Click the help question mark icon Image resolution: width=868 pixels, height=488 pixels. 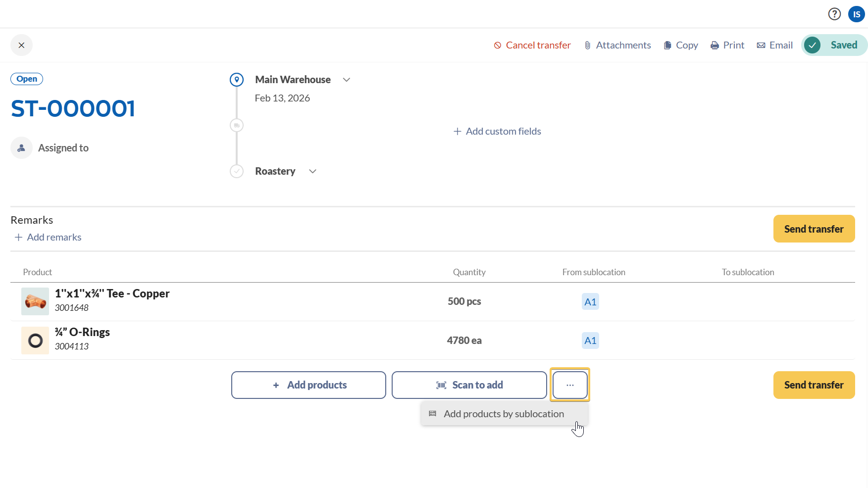pyautogui.click(x=834, y=14)
